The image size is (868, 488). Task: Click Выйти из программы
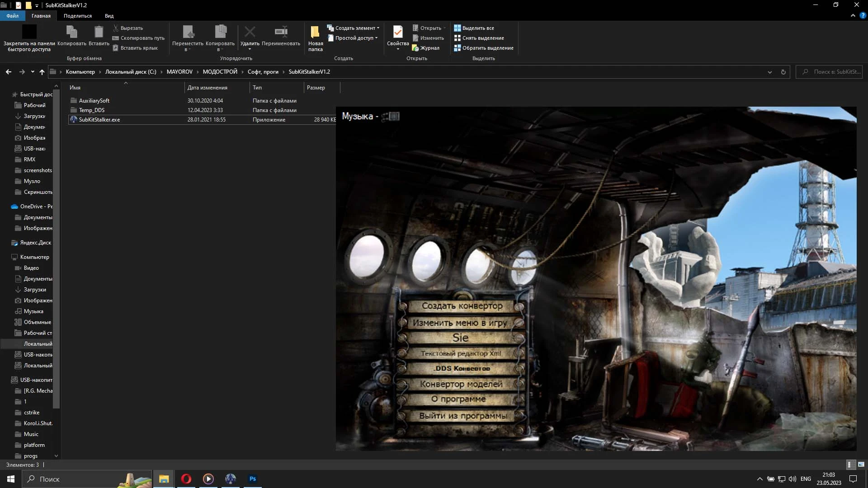[463, 415]
